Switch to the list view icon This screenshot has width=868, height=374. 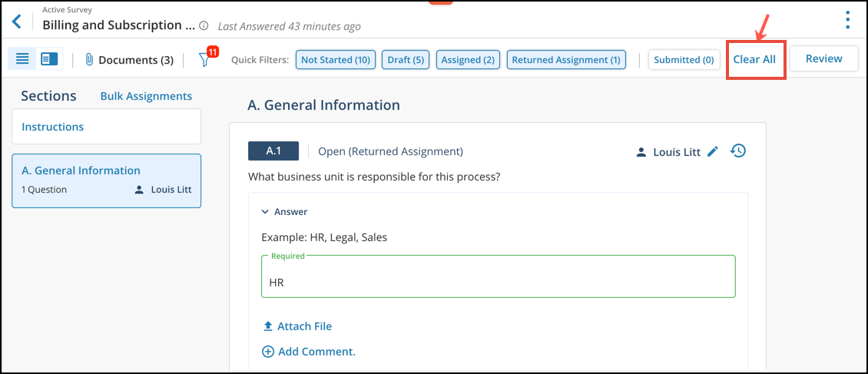click(x=22, y=58)
